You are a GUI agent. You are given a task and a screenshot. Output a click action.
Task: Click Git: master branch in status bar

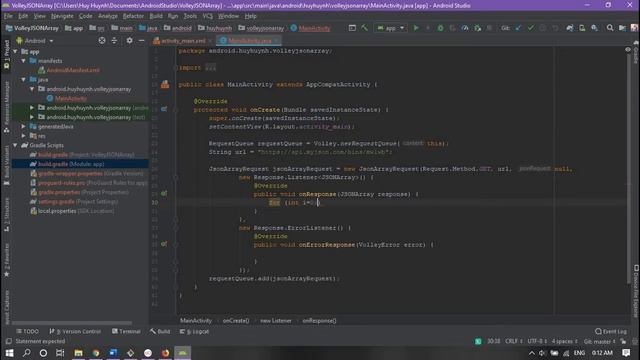(599, 341)
